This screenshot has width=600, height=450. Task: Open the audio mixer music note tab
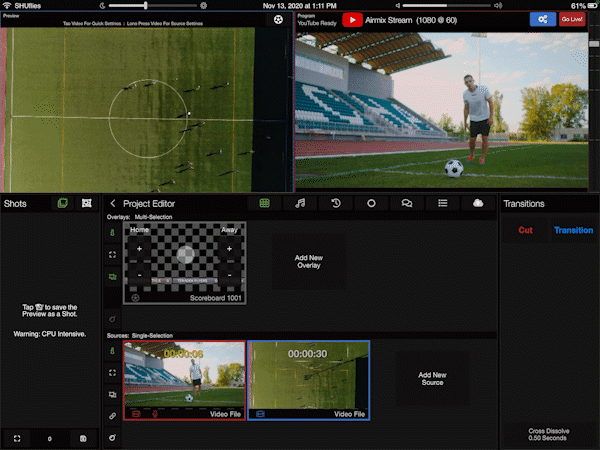pos(300,203)
